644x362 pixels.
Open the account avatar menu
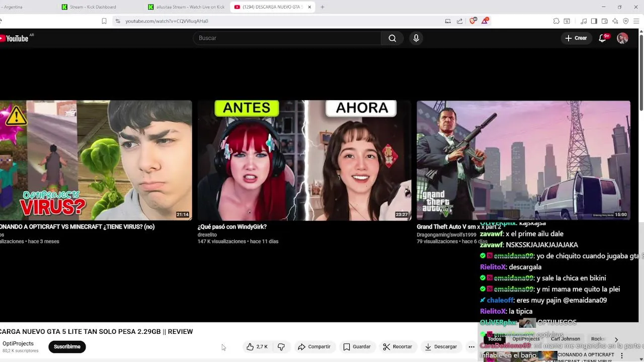pyautogui.click(x=622, y=38)
